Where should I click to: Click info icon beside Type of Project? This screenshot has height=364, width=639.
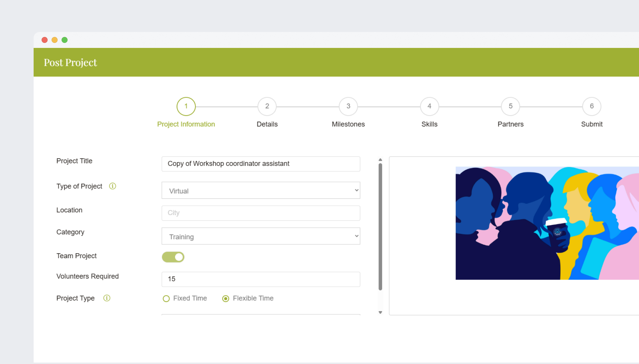pos(112,186)
